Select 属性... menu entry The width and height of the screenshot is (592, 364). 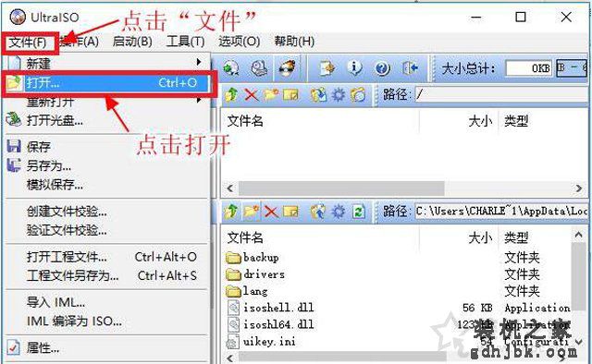point(106,347)
